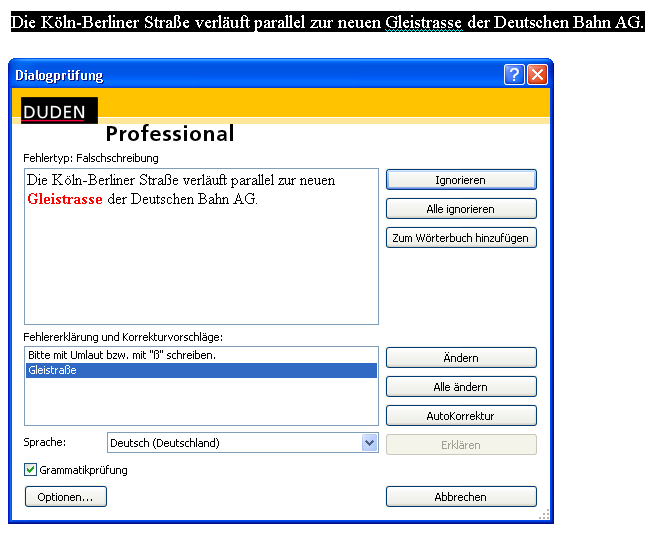Click the explanation line 'Bitte mit Umlaut'
This screenshot has height=535, width=654.
point(122,355)
